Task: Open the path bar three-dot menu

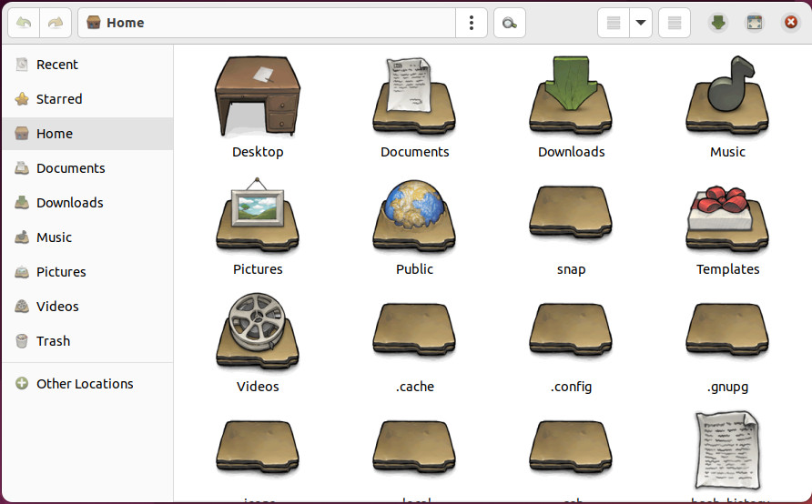Action: (x=472, y=23)
